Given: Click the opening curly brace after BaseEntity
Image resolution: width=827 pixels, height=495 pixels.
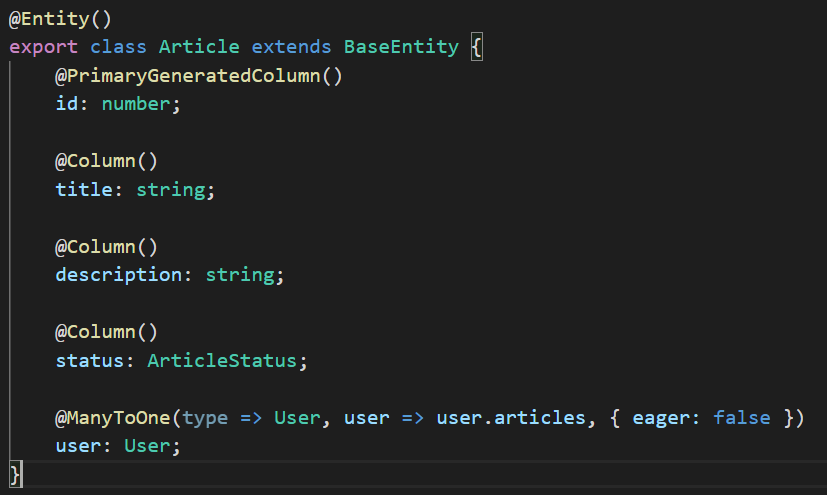Looking at the screenshot, I should 476,47.
